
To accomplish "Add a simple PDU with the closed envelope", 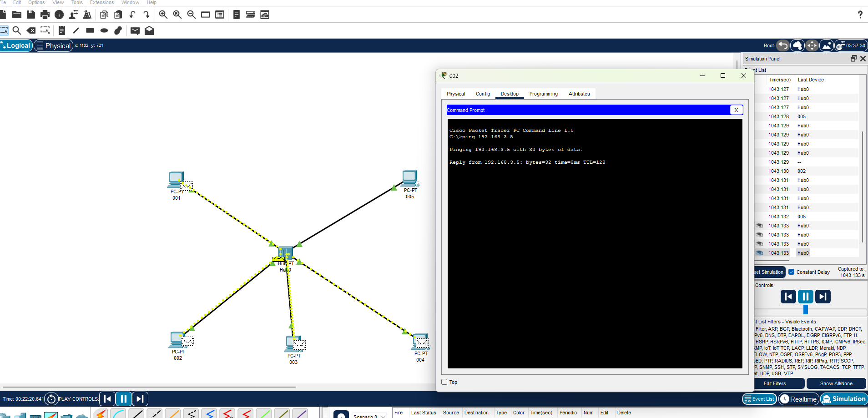I will coord(135,30).
